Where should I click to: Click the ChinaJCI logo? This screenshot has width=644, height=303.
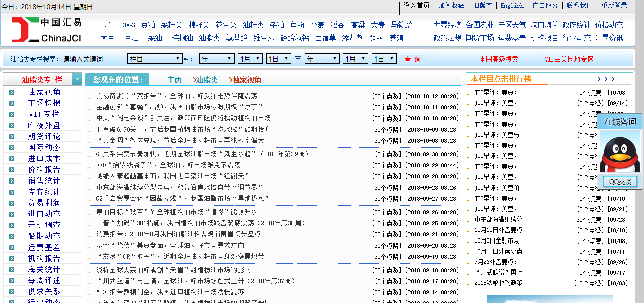point(46,30)
